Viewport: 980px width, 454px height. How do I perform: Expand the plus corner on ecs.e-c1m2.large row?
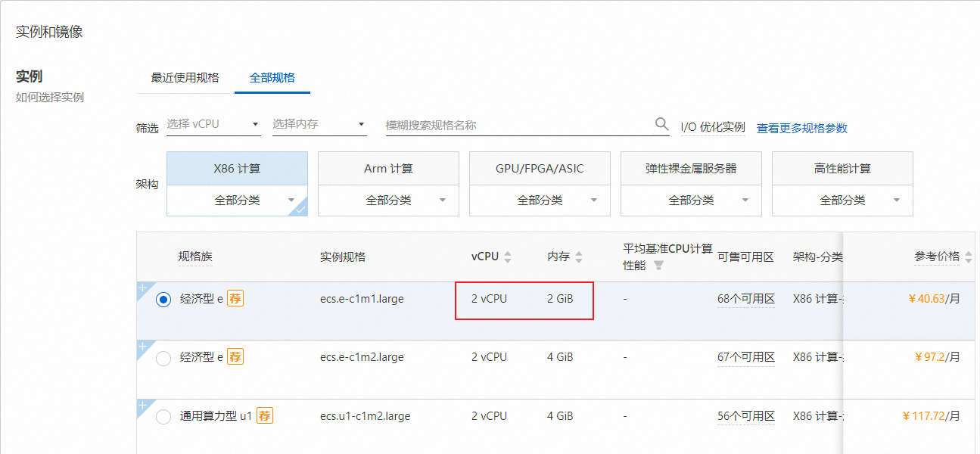[x=142, y=346]
